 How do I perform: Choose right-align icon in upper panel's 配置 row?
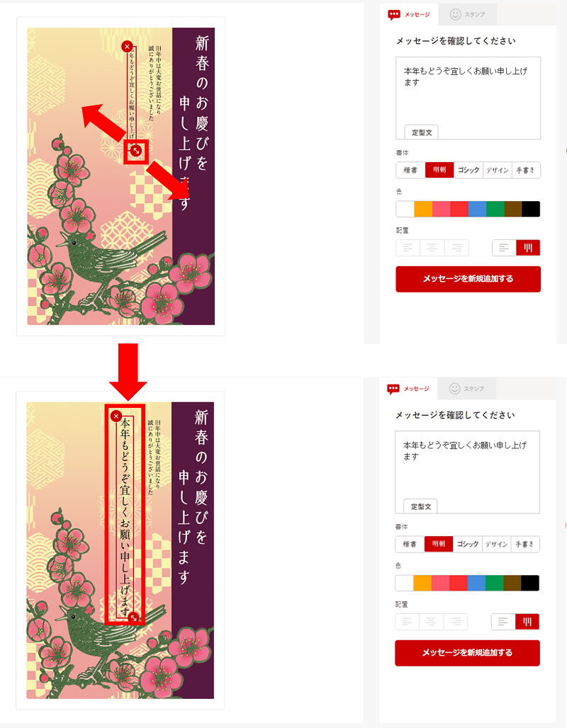456,248
